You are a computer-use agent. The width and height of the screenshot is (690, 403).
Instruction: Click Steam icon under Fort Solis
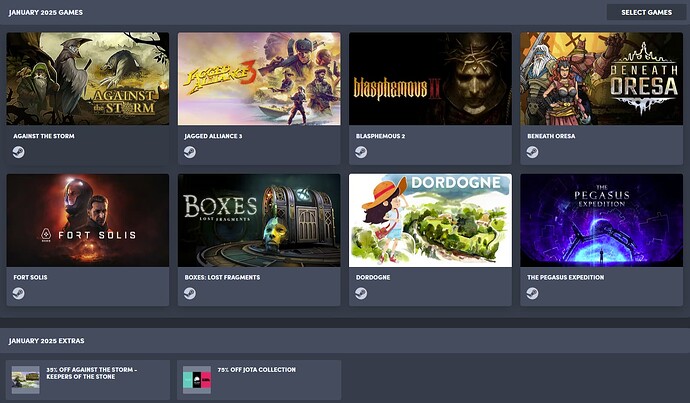pyautogui.click(x=18, y=293)
